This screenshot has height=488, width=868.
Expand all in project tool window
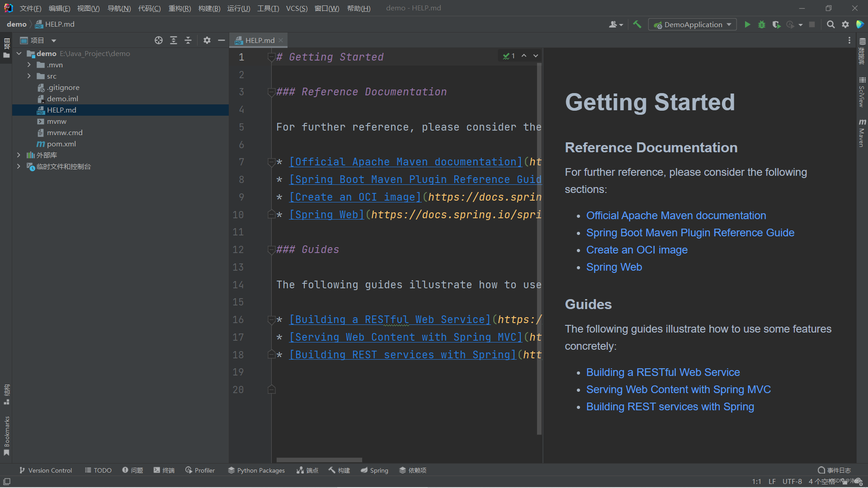(x=174, y=40)
